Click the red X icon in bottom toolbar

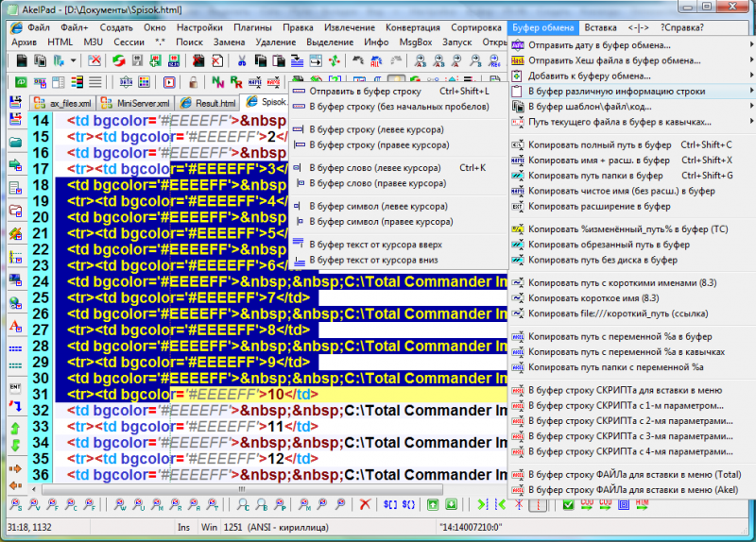365,505
